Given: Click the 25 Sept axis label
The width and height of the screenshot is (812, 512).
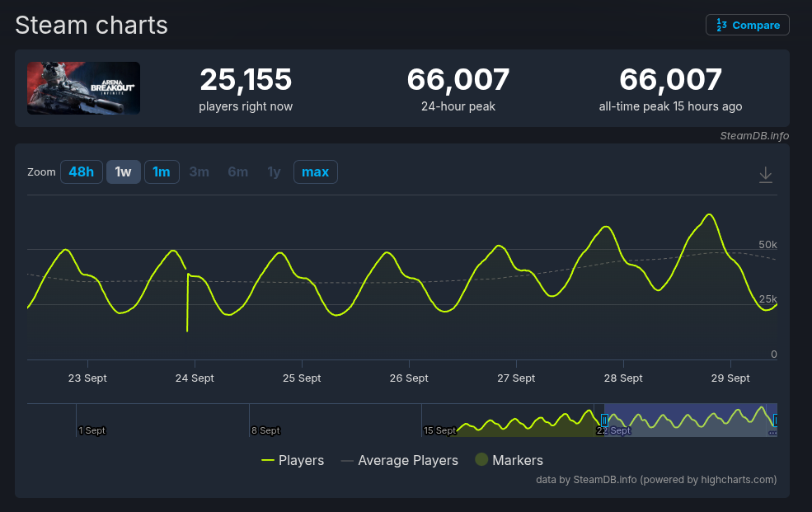Looking at the screenshot, I should click(x=302, y=378).
